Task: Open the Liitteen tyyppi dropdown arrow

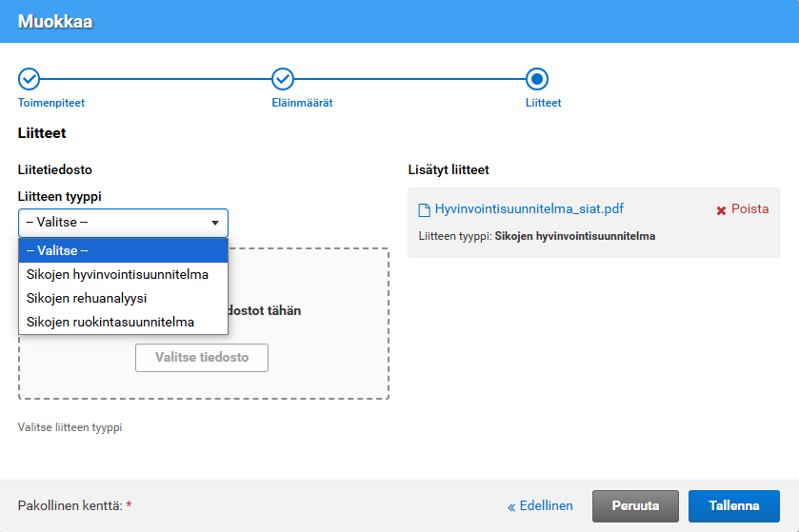Action: click(215, 223)
